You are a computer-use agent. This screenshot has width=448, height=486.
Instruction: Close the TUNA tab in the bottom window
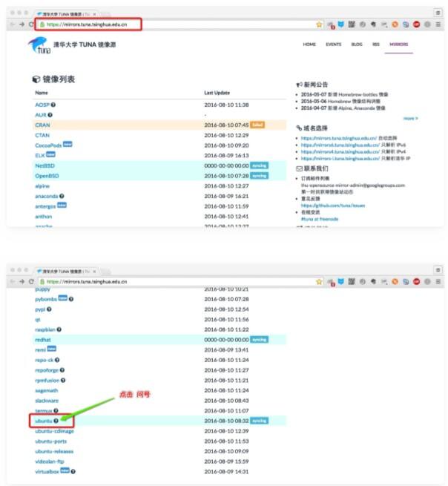point(94,272)
